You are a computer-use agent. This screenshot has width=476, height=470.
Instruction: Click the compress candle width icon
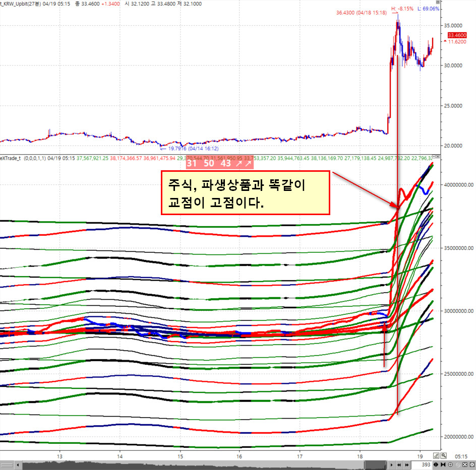pyautogui.click(x=443, y=465)
